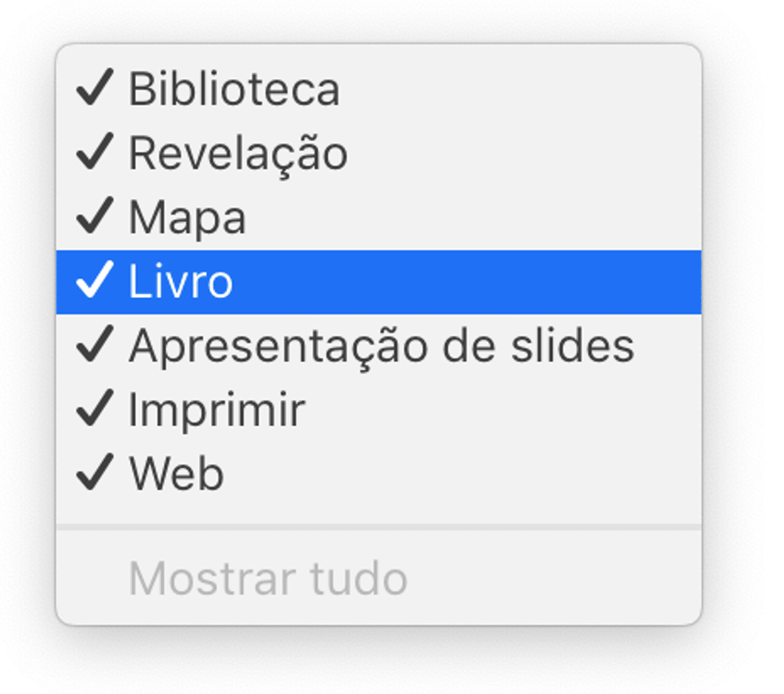Uncheck the Mapa module checkmark

(x=95, y=215)
